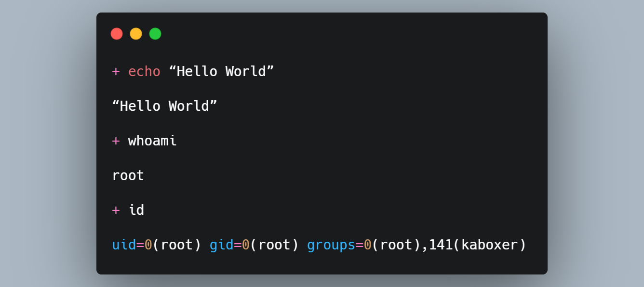The height and width of the screenshot is (287, 644).
Task: Click the root output under whoami
Action: point(128,176)
